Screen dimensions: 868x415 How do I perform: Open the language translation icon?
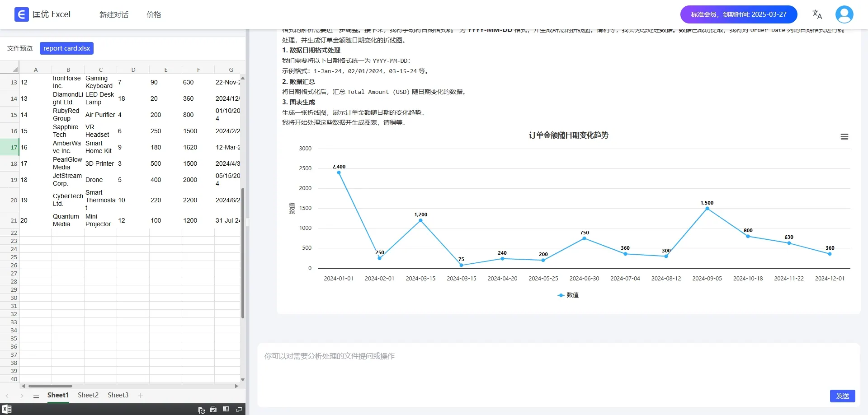point(817,14)
